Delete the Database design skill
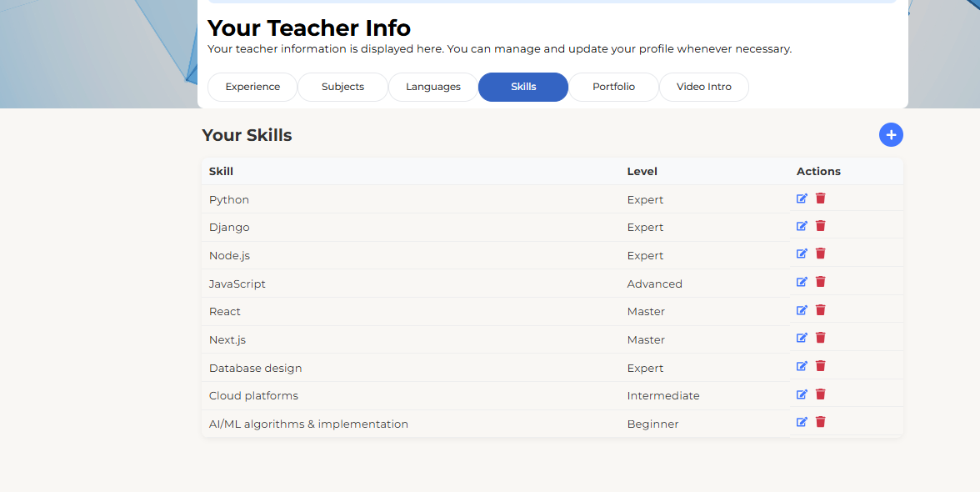This screenshot has width=980, height=492. 820,366
